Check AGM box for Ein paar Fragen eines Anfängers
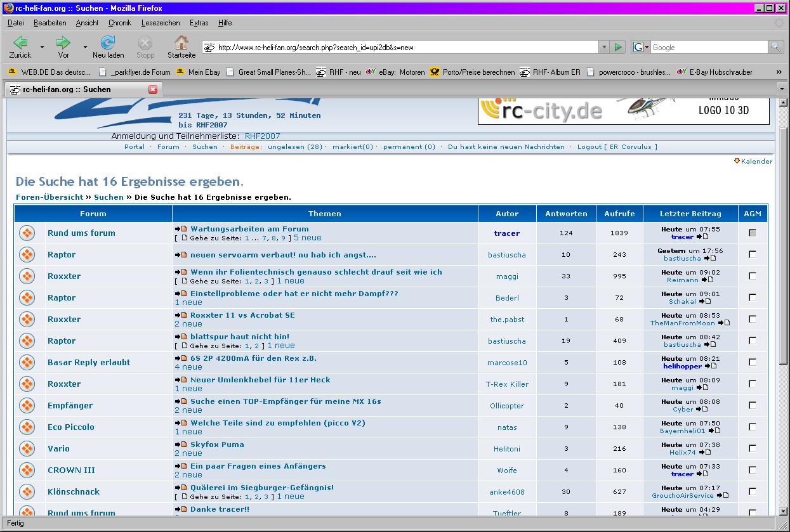 (x=753, y=470)
